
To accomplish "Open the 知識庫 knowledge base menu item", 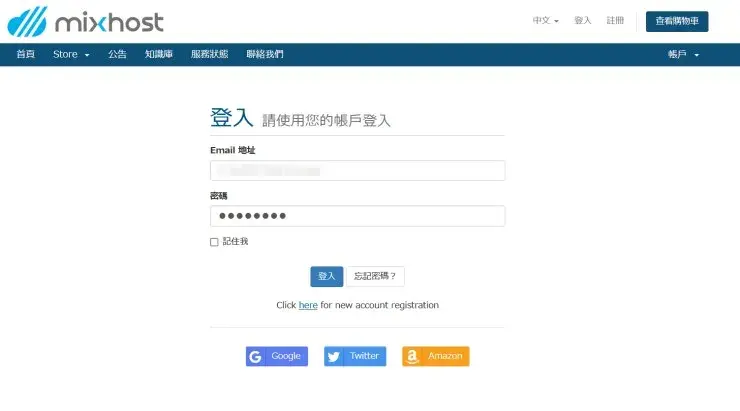I will pyautogui.click(x=159, y=54).
